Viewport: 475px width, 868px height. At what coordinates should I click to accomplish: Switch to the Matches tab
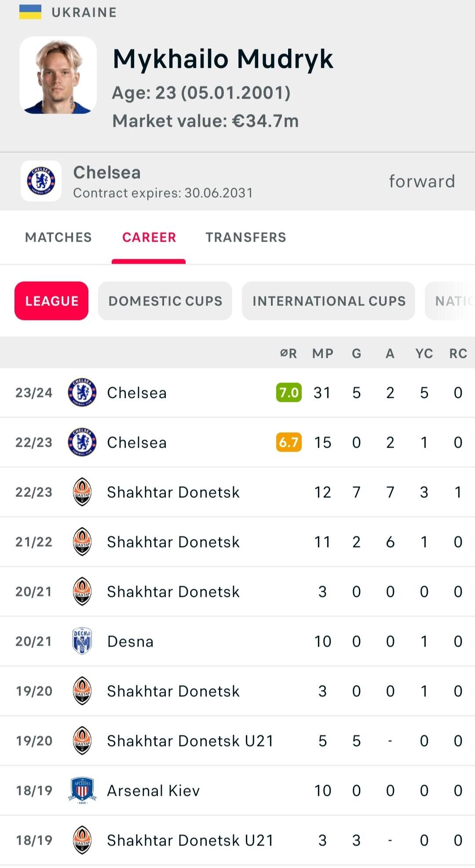pos(58,237)
